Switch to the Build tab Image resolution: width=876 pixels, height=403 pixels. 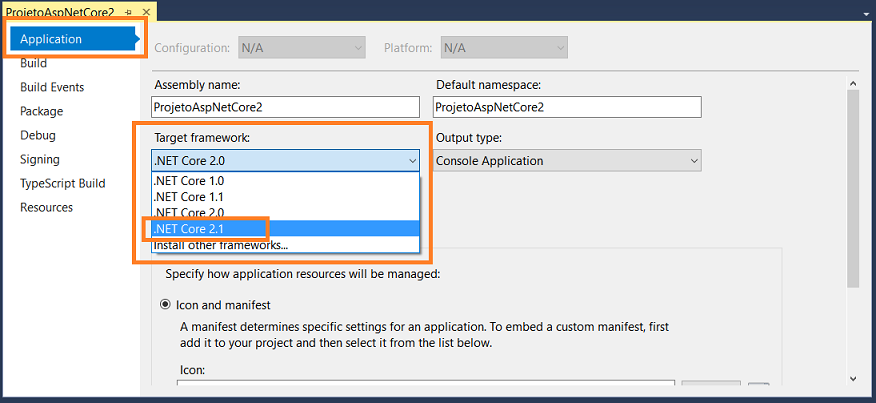[34, 63]
